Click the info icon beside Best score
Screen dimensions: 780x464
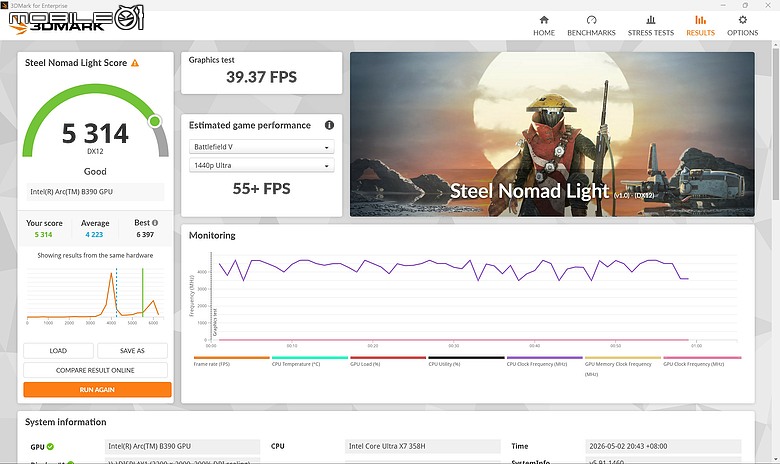[155, 223]
